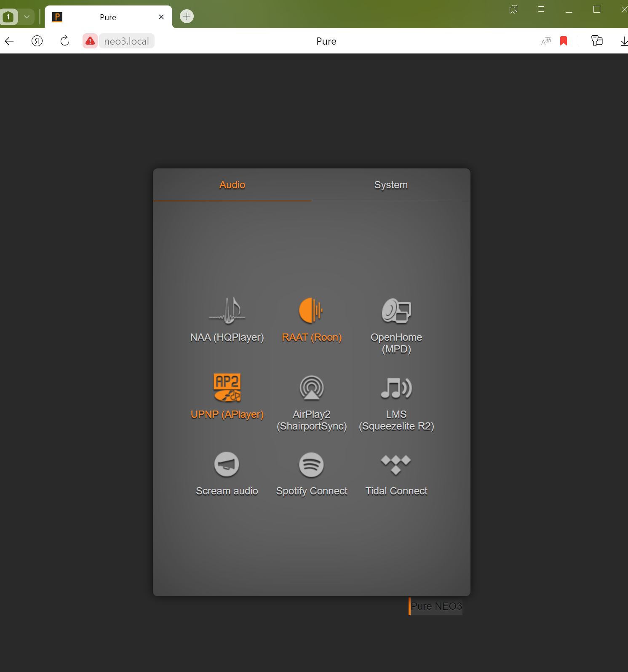Click the UPNP (APlayer) label
Viewport: 628px width, 672px height.
click(x=227, y=414)
